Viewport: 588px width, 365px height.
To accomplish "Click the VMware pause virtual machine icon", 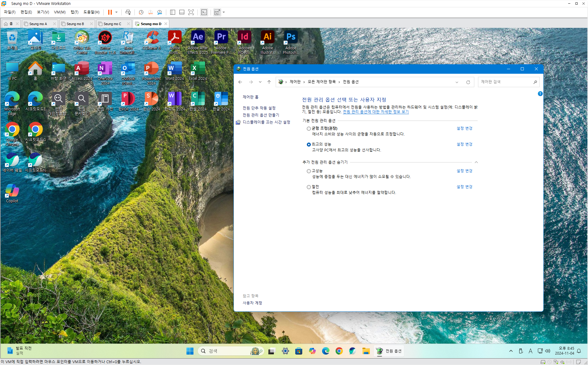I will pyautogui.click(x=110, y=12).
